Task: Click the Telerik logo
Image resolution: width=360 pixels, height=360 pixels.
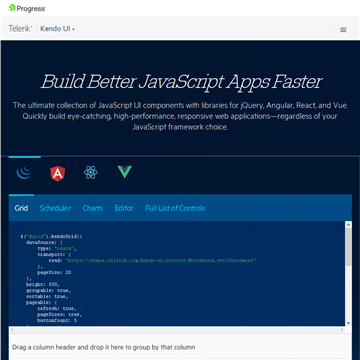Action: click(20, 29)
